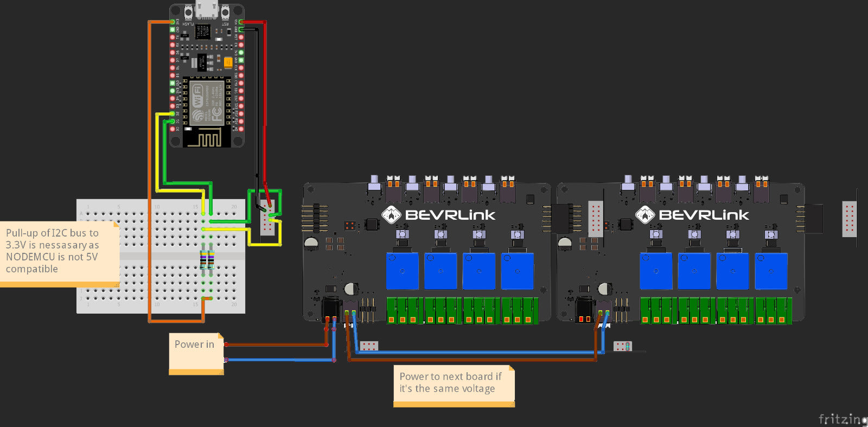Click the leftmost blue relay on left board
The image size is (868, 427).
(x=402, y=271)
